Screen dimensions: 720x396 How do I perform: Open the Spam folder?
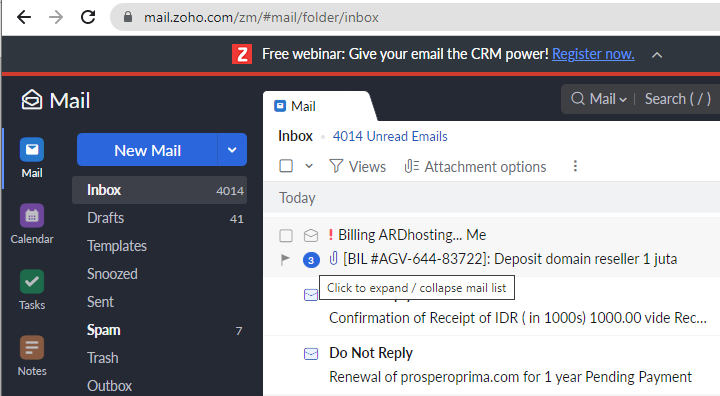click(159, 330)
